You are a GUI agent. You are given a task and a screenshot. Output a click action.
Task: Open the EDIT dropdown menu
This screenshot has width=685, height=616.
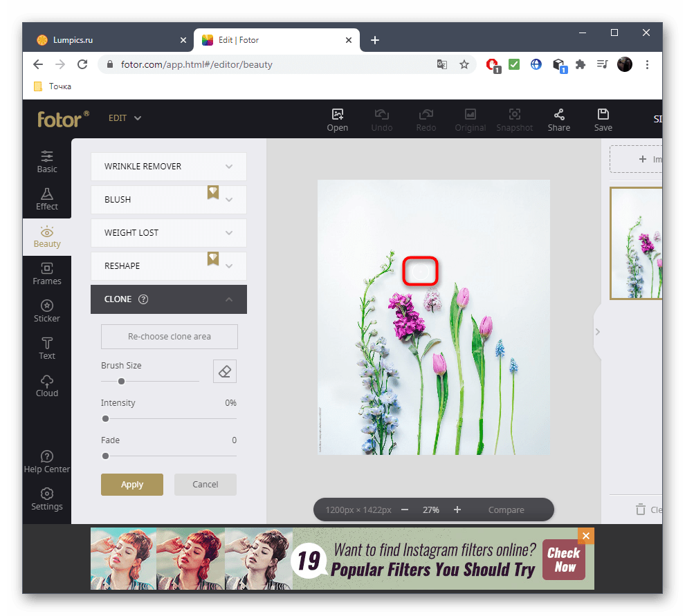(125, 118)
